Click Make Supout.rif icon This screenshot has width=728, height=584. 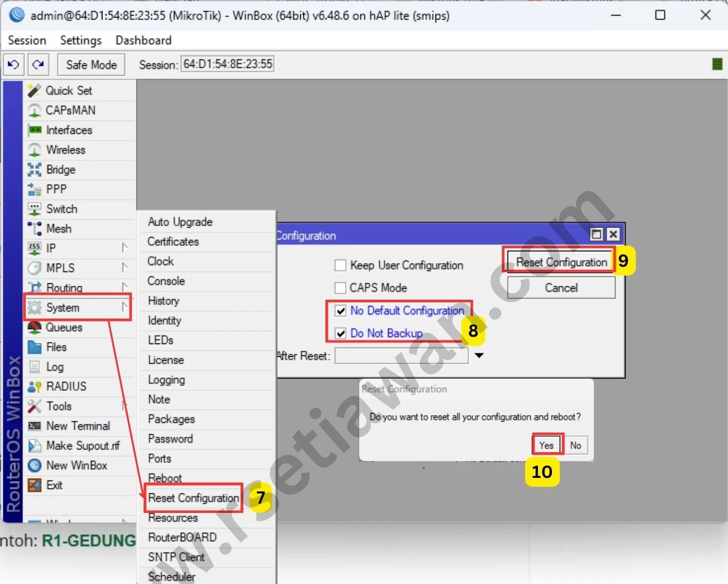34,446
